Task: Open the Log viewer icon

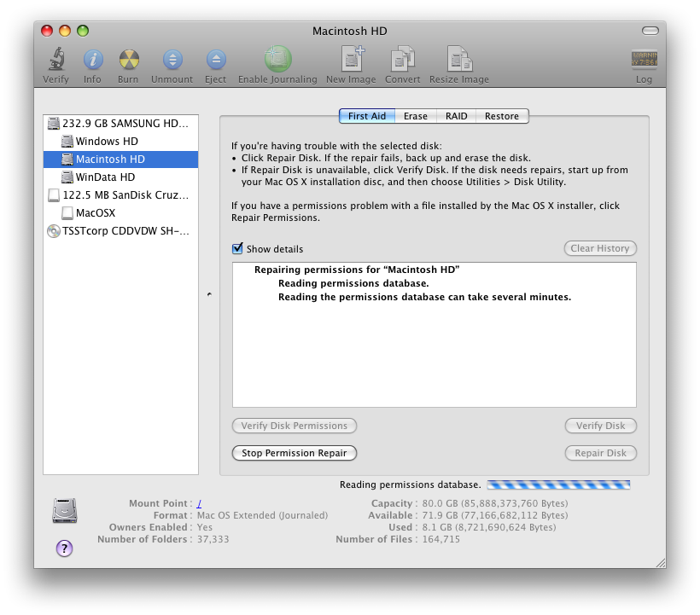Action: coord(644,60)
